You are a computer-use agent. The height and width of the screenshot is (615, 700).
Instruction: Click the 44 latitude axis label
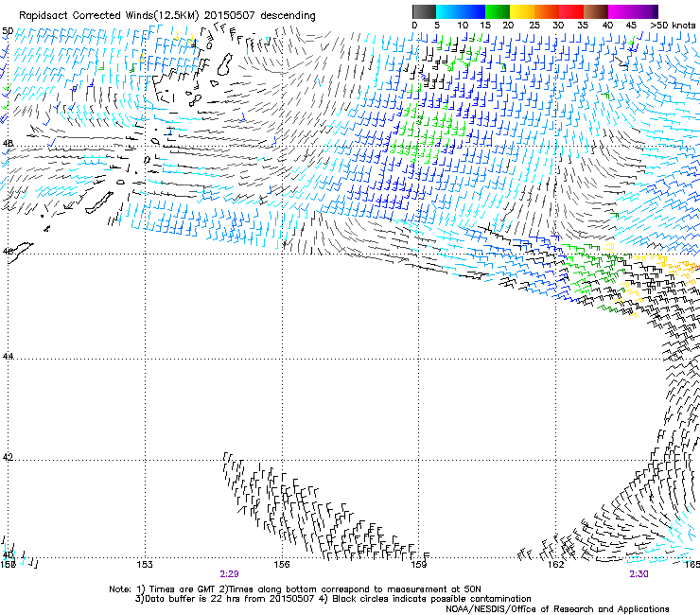(x=8, y=357)
